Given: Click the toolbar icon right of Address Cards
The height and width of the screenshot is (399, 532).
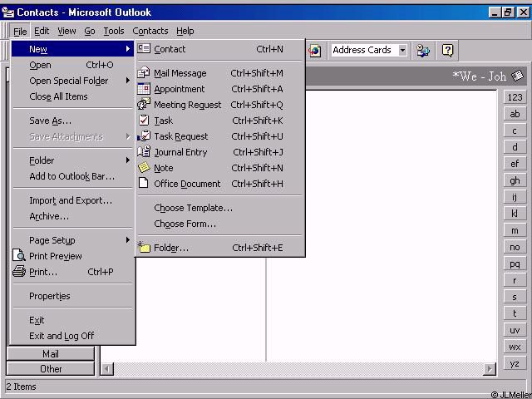Looking at the screenshot, I should (423, 51).
